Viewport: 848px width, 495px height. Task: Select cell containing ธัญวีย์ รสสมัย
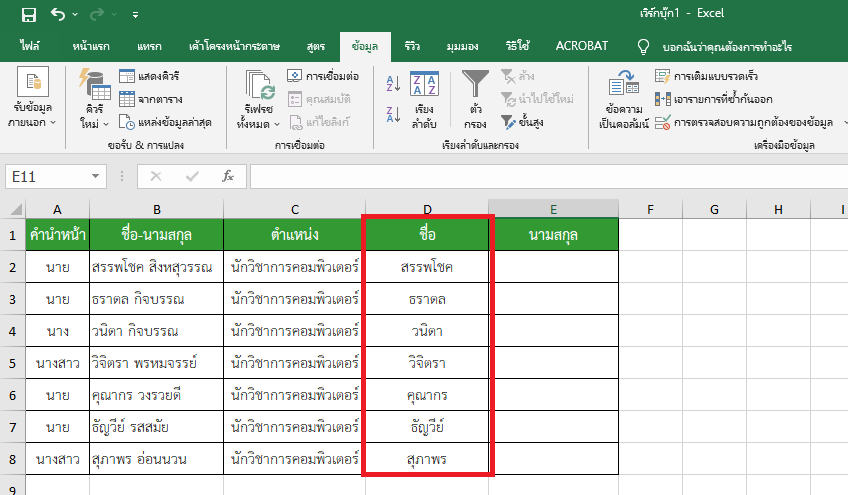tap(156, 427)
